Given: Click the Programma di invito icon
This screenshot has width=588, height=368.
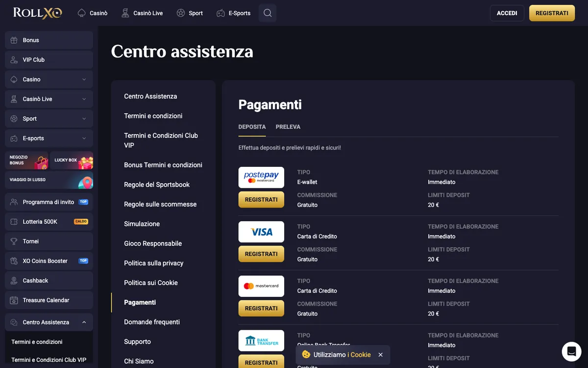Looking at the screenshot, I should click(x=14, y=202).
